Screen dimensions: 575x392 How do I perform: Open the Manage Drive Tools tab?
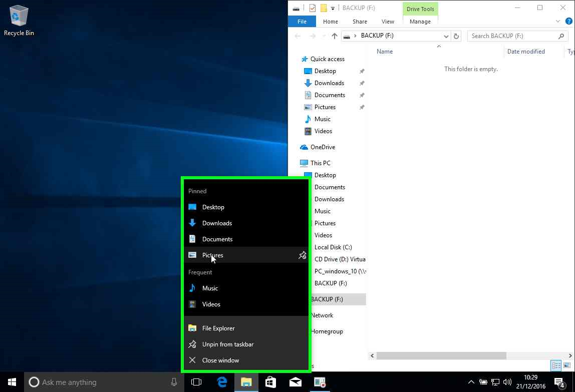pos(420,21)
